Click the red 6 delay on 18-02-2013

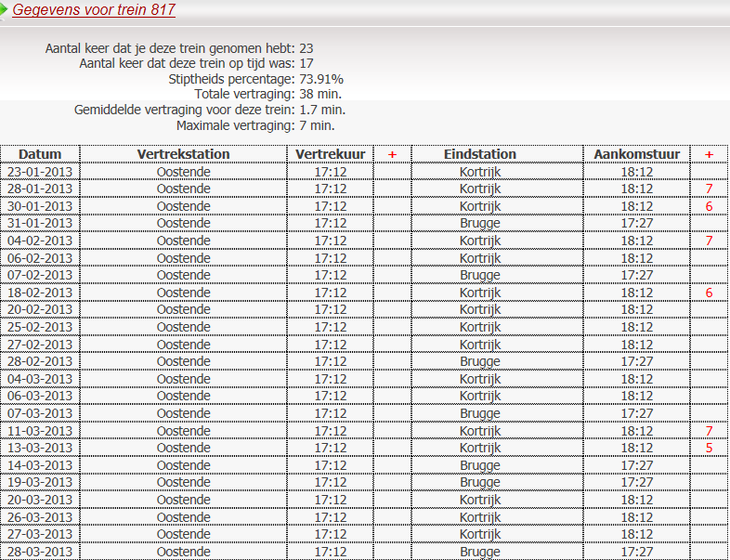pos(709,293)
